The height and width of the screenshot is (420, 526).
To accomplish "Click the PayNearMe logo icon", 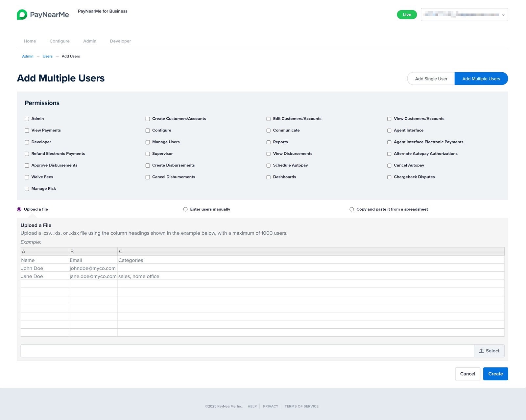I will pos(22,14).
